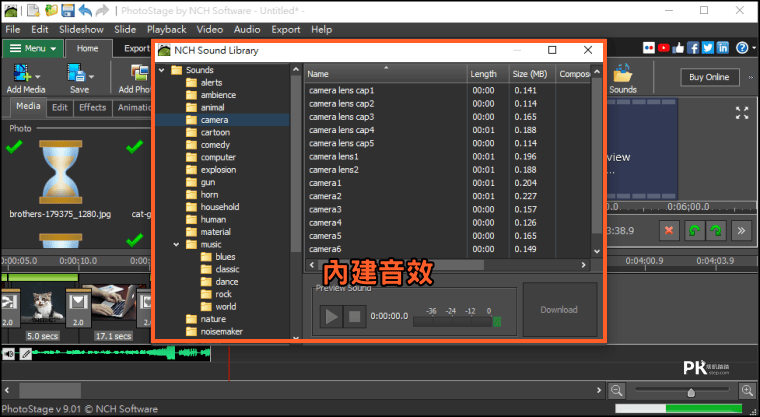
Task: Click the red X delete button
Action: point(669,231)
